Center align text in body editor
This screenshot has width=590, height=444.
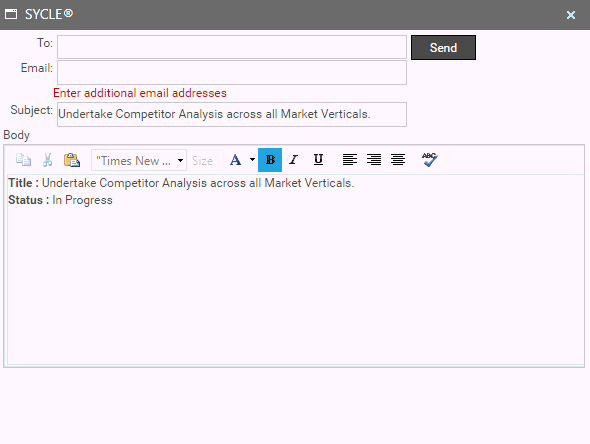398,160
